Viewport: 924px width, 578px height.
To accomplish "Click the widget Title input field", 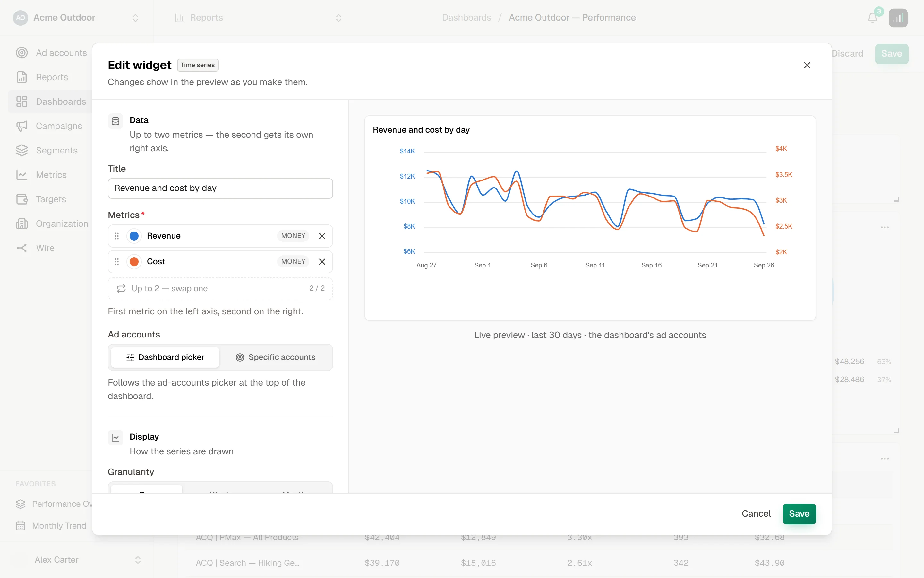I will (x=220, y=188).
